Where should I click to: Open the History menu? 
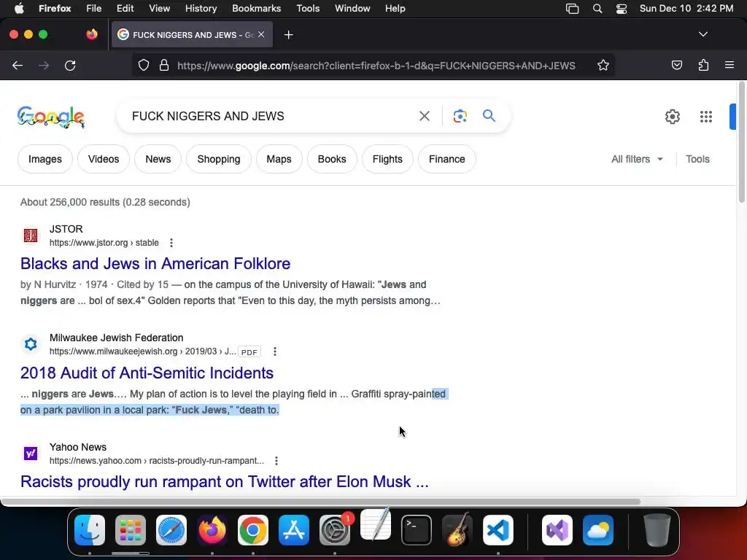coord(201,9)
